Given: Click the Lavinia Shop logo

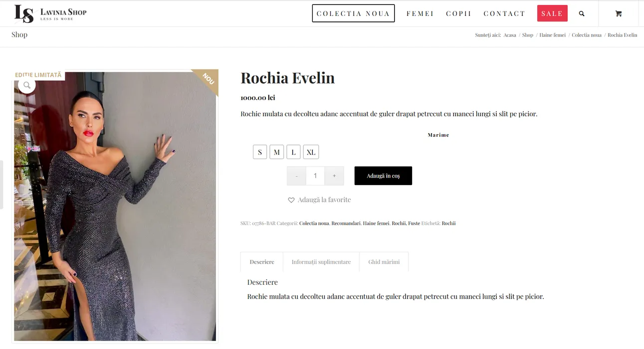Looking at the screenshot, I should [x=50, y=13].
